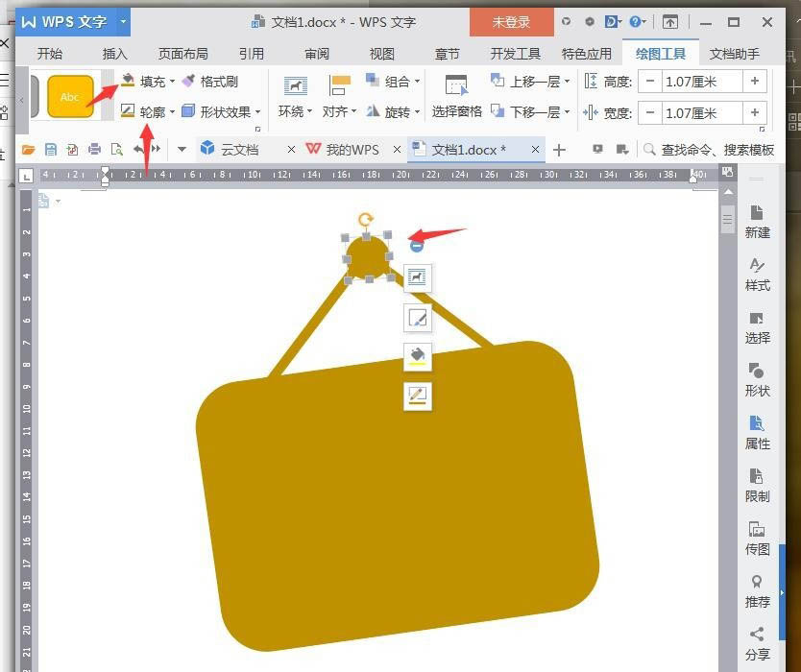Open the 环绕 text wrap options
Viewport: 801px width, 672px height.
click(295, 97)
